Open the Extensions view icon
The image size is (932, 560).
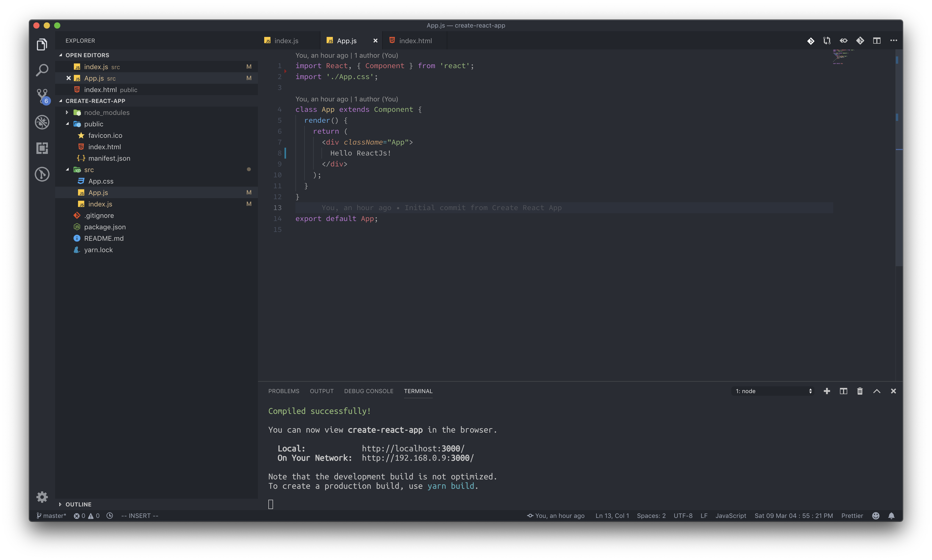coord(42,148)
